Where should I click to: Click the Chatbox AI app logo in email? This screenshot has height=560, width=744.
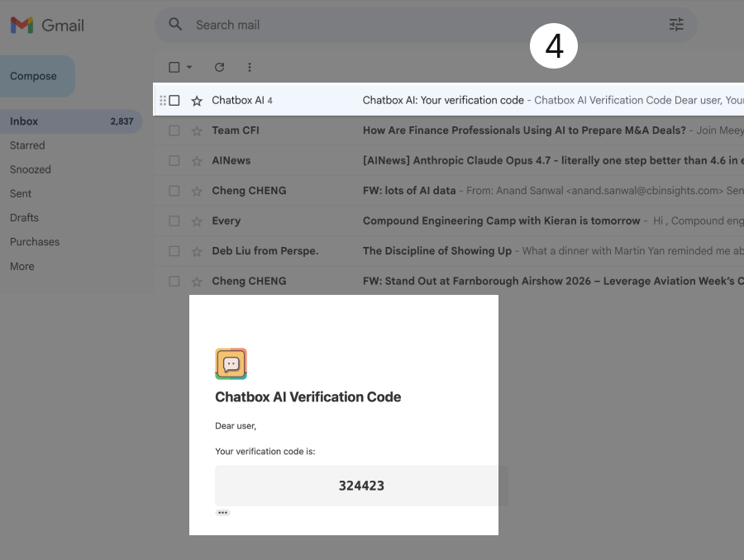(231, 363)
